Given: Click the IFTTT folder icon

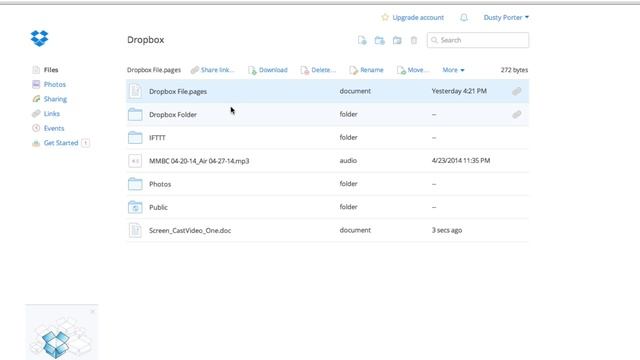Looking at the screenshot, I should 135,138.
